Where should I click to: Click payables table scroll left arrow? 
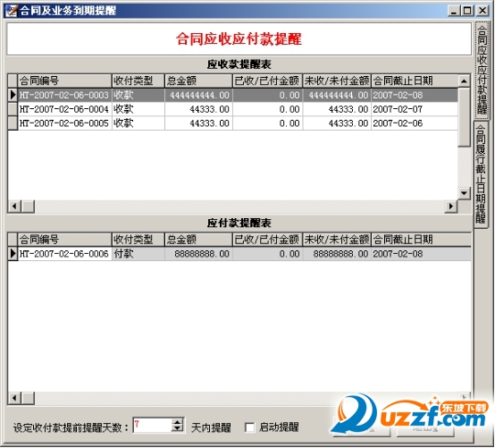(14, 398)
